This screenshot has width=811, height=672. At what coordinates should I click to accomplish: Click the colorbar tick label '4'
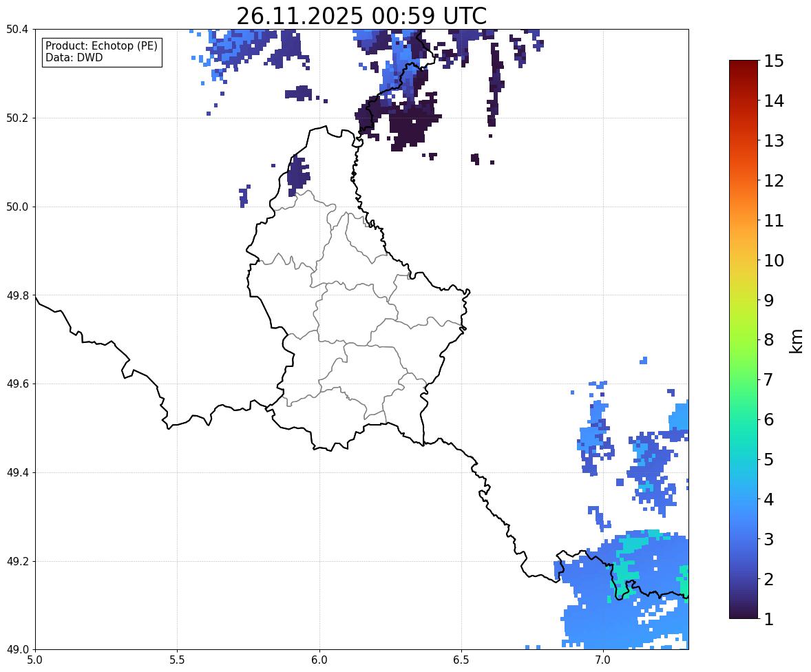768,499
